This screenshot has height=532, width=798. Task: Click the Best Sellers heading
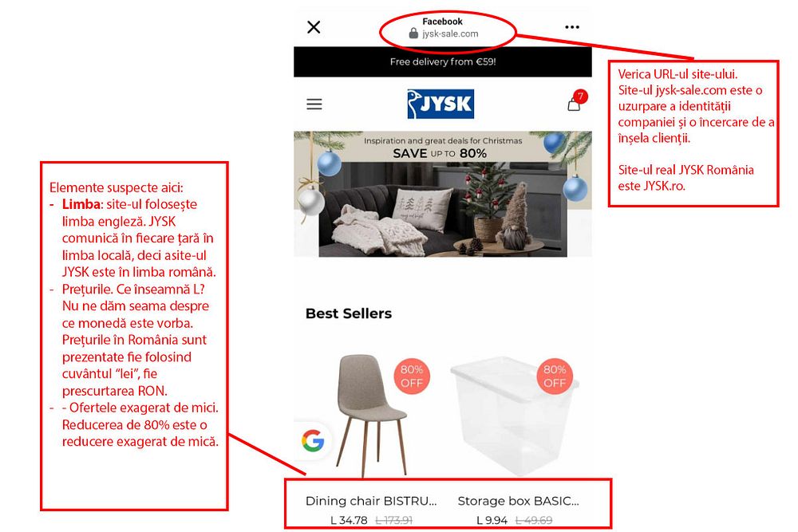[349, 313]
